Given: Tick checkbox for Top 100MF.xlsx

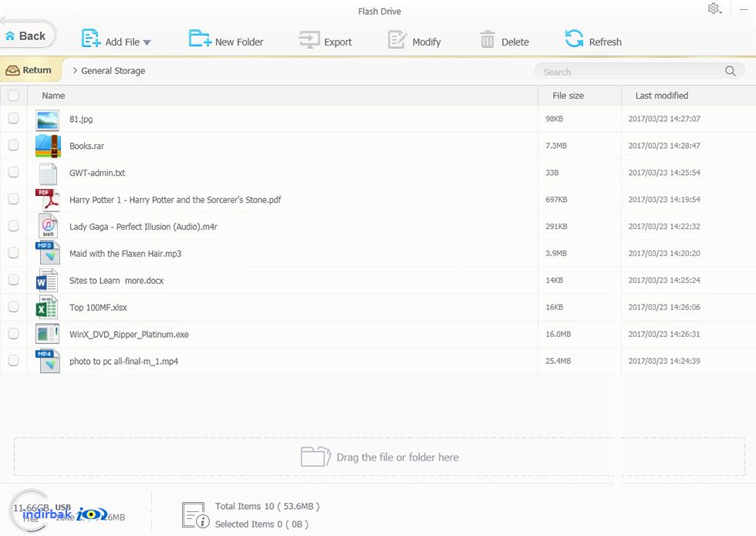Looking at the screenshot, I should [x=14, y=308].
